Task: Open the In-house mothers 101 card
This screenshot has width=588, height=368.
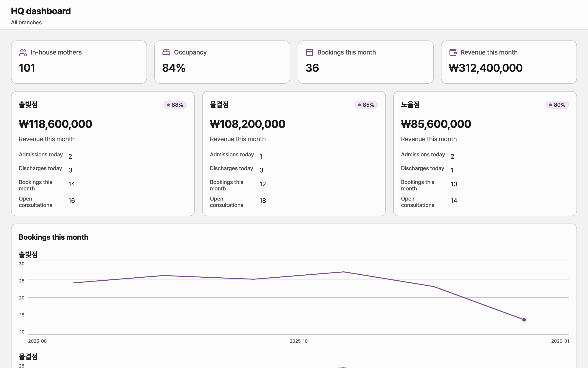Action: tap(79, 62)
